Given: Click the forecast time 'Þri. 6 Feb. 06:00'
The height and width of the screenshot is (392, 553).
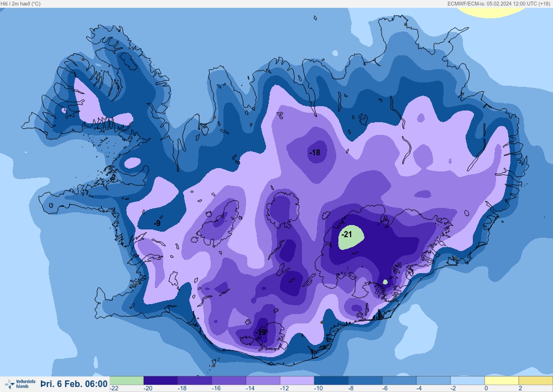Looking at the screenshot, I should pyautogui.click(x=74, y=384).
